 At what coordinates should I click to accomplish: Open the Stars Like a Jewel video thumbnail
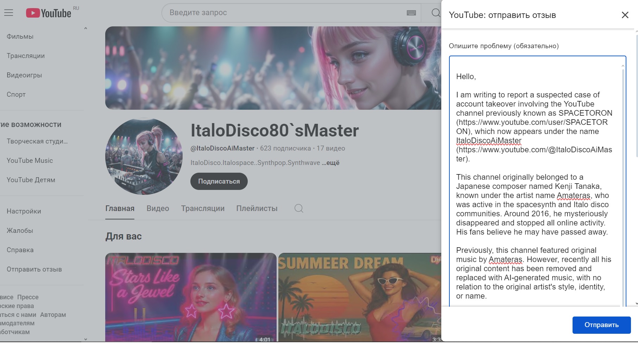[x=191, y=297]
